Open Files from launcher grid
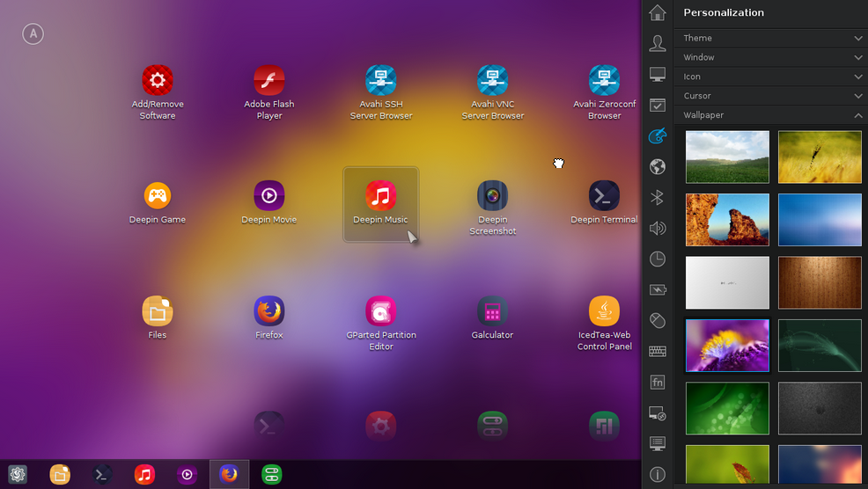The width and height of the screenshot is (868, 489). (x=158, y=317)
